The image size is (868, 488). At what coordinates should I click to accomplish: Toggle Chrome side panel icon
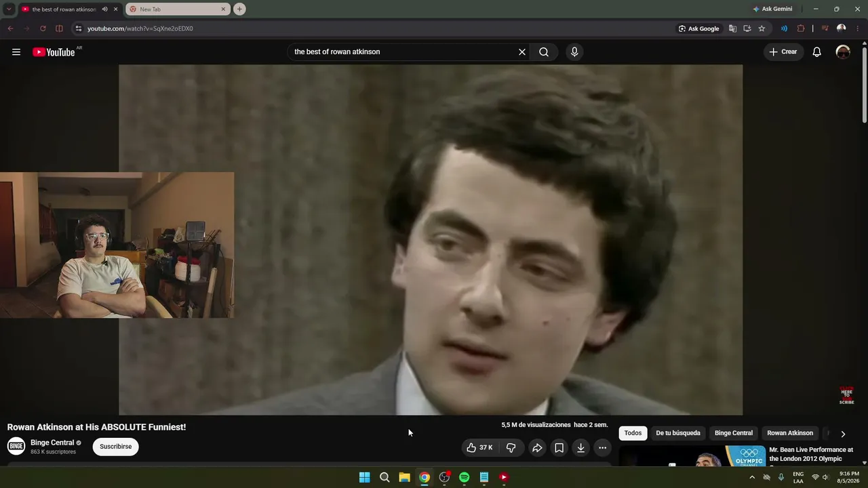point(59,28)
